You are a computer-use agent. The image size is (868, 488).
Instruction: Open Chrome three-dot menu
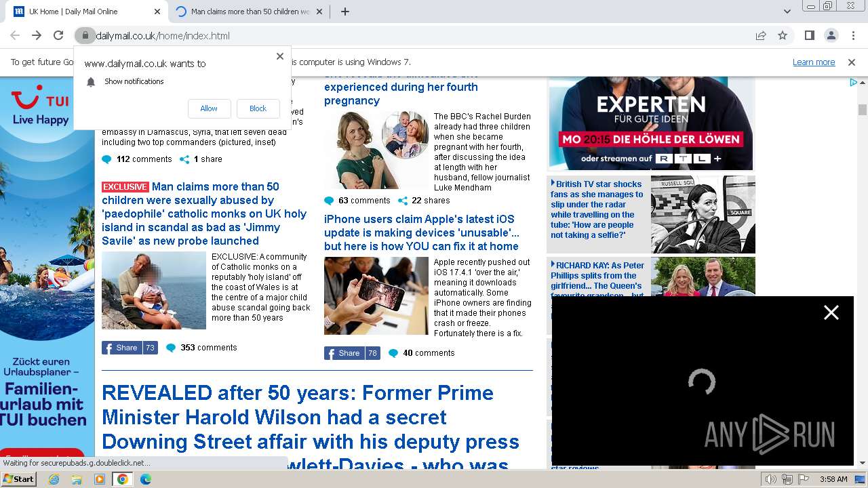tap(852, 35)
